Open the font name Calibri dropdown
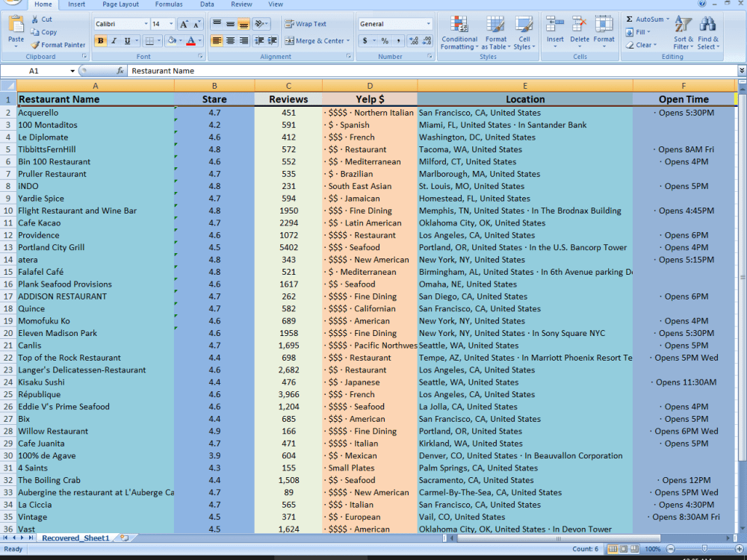Image resolution: width=747 pixels, height=560 pixels. [x=146, y=24]
